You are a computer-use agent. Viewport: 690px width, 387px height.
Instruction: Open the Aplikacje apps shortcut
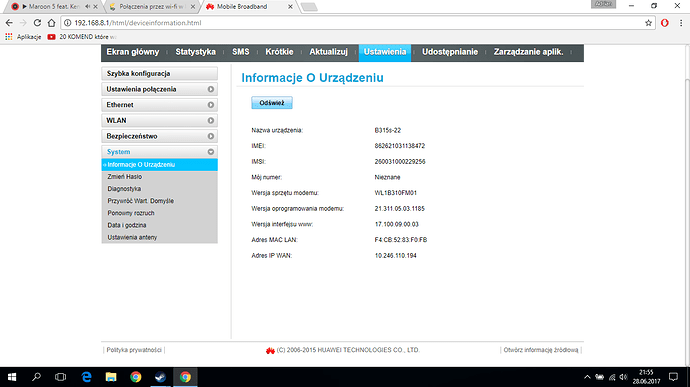click(23, 37)
